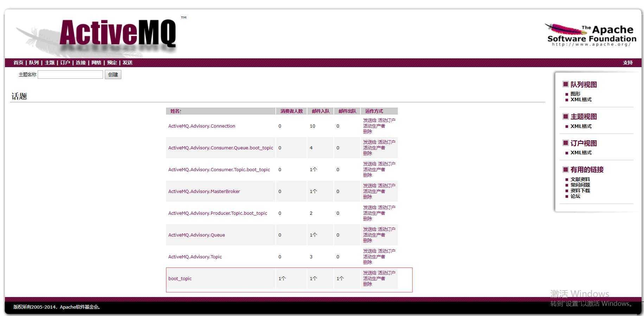Click 发送给 for ActiveMQ.Advisory.Consumer.Queue.boot_topic
Screen dimensions: 644x316
tap(370, 142)
